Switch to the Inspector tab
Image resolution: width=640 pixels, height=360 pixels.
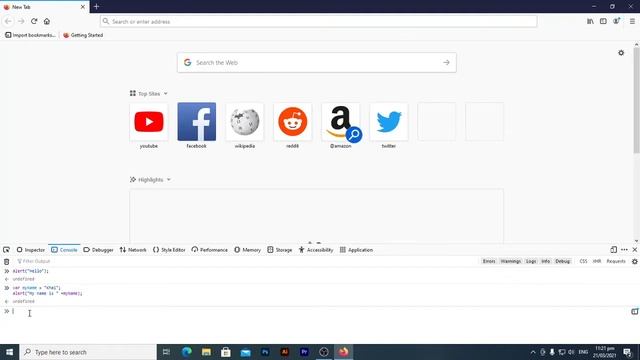point(31,250)
